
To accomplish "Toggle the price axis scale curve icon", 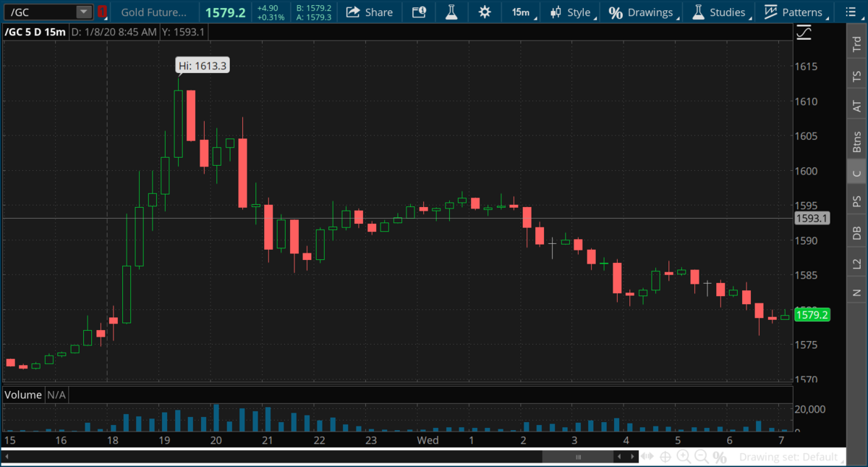I will (x=804, y=32).
